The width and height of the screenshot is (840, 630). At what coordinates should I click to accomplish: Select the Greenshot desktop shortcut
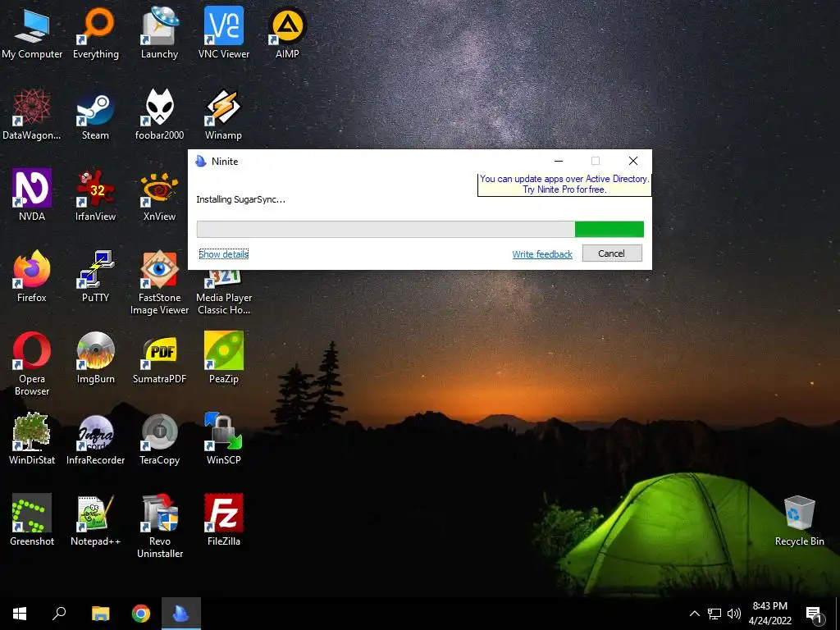pyautogui.click(x=32, y=520)
